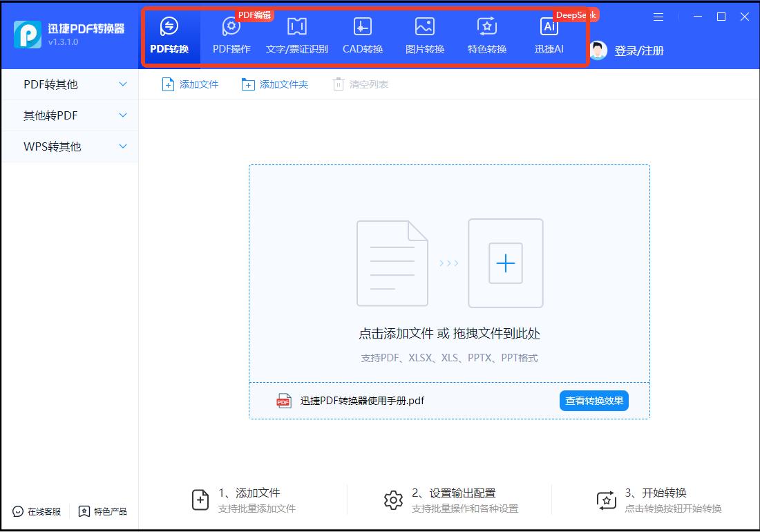
Task: Click 支持批量添加文件 hint text
Action: coord(257,509)
